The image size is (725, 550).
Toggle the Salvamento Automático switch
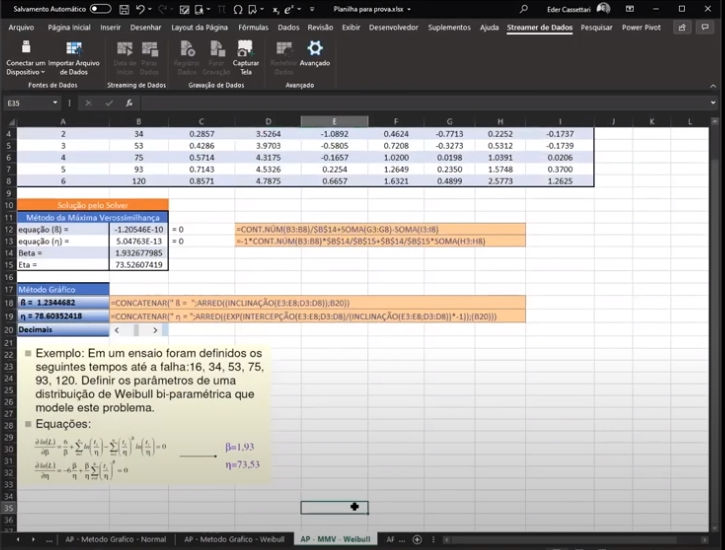pos(100,9)
